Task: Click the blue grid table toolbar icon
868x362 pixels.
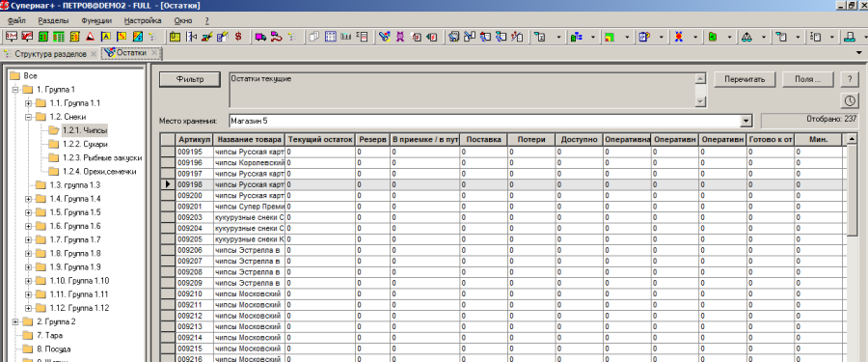Action: click(330, 37)
